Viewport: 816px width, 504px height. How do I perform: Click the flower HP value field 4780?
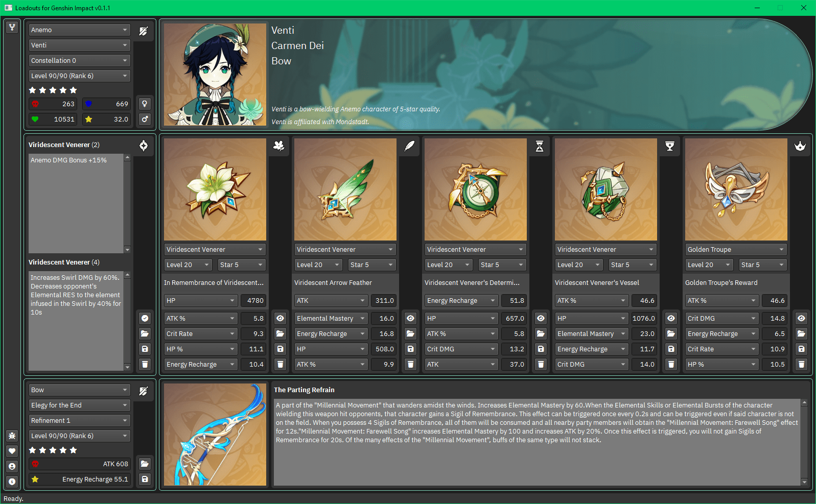tap(253, 300)
